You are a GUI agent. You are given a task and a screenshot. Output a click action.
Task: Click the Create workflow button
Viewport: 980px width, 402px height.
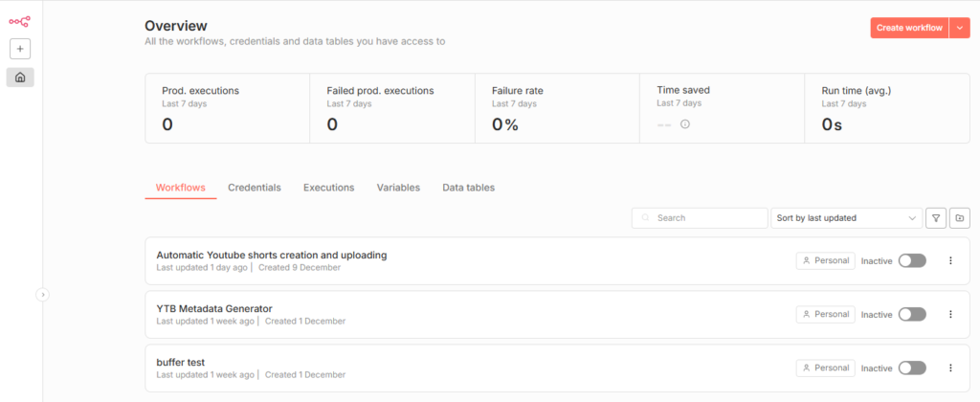tap(909, 28)
